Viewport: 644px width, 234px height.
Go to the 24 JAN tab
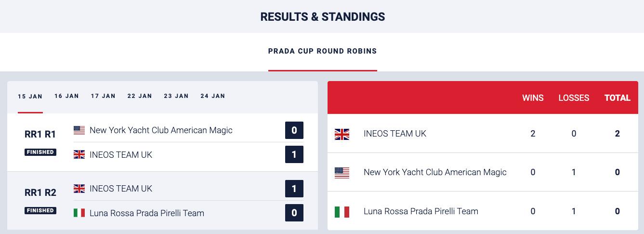coord(213,96)
